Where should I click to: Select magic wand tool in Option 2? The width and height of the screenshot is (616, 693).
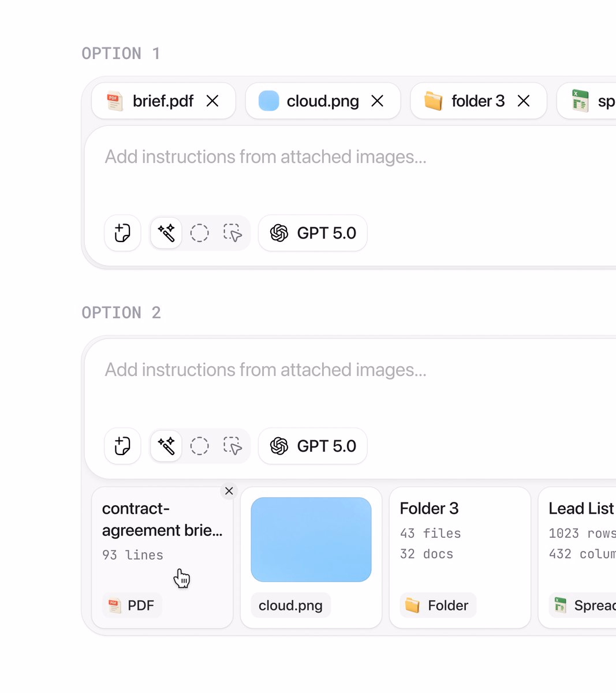(x=166, y=446)
